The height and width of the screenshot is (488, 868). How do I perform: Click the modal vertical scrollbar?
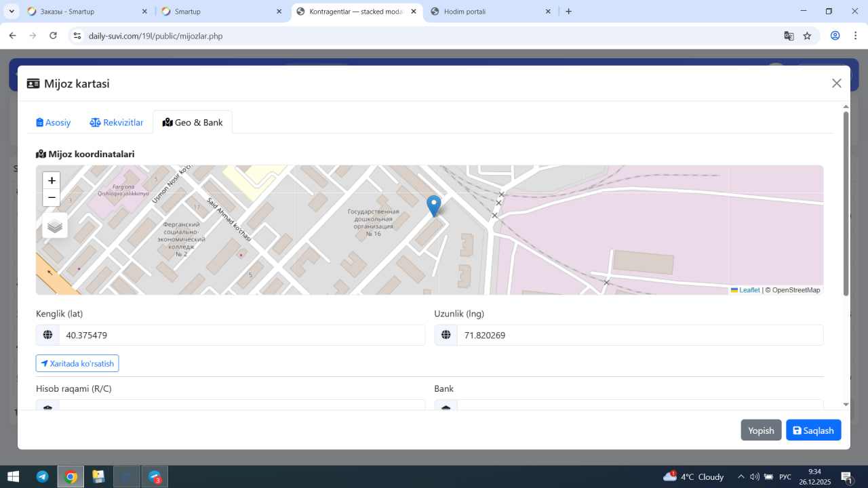click(846, 203)
